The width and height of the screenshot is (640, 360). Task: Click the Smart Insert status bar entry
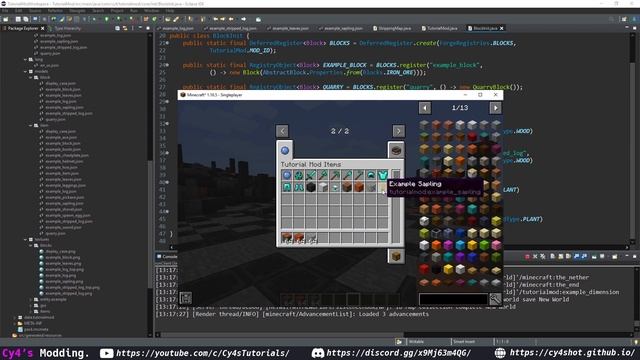(x=464, y=342)
